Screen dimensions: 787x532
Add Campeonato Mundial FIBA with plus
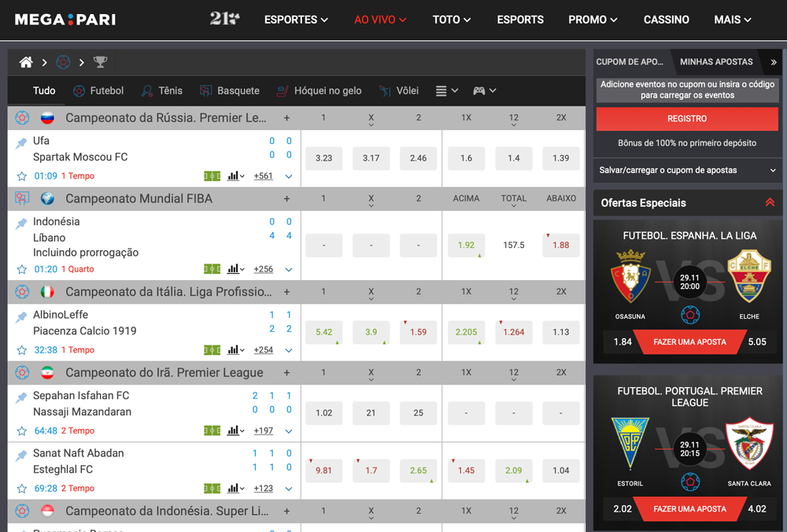point(286,199)
